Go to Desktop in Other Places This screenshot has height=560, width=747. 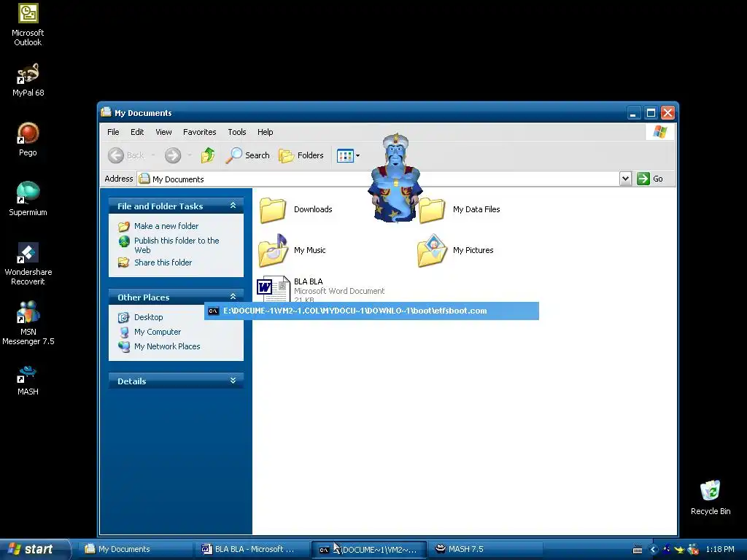149,317
